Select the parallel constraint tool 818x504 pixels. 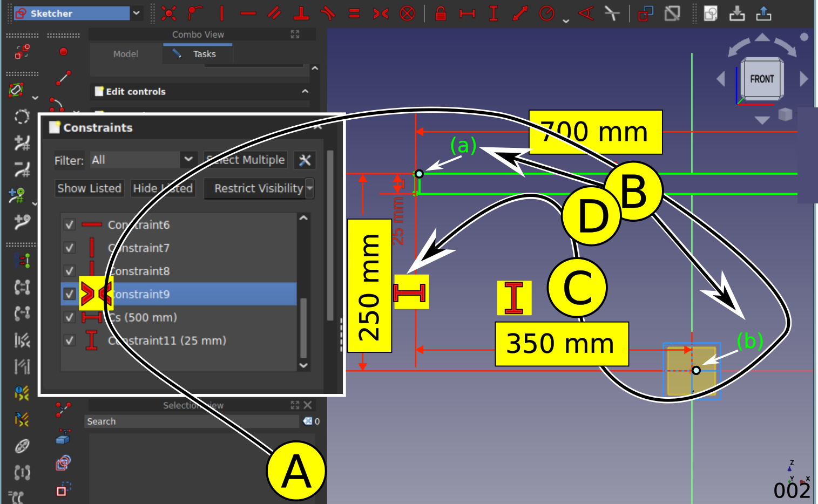click(274, 13)
